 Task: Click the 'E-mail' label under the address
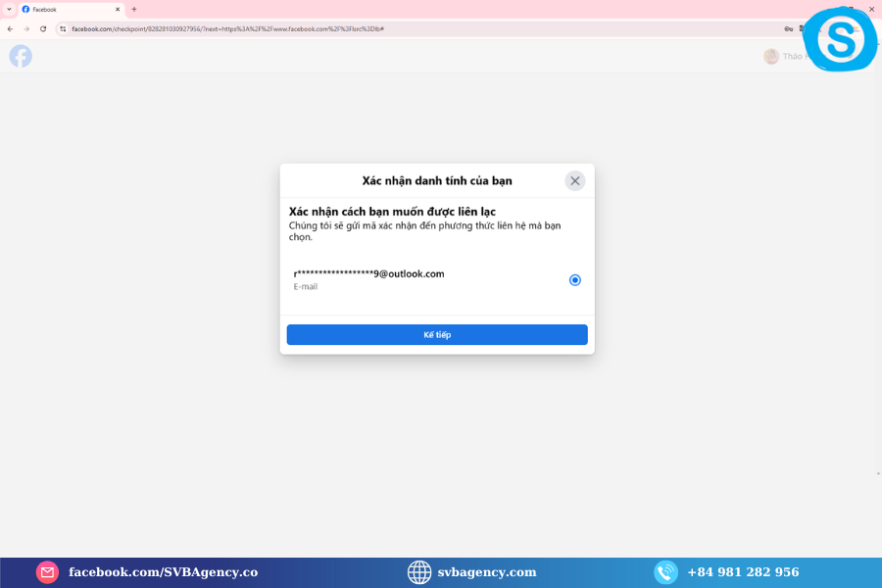[306, 286]
